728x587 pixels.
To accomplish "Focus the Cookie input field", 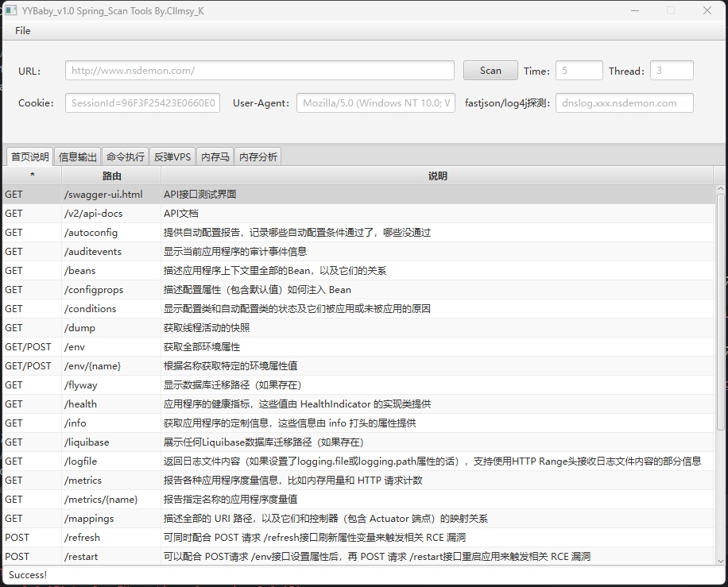I will [x=142, y=103].
